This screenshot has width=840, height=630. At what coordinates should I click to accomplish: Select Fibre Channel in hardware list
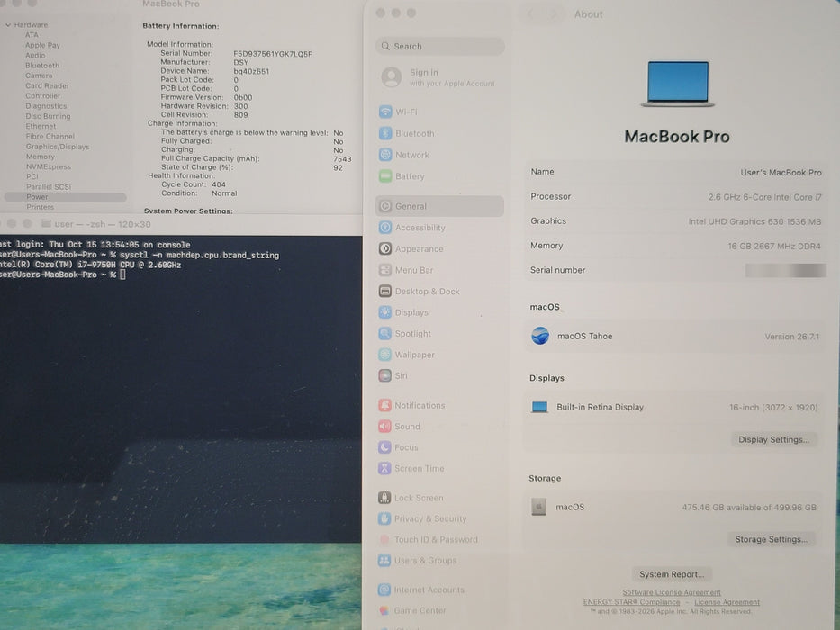tap(50, 137)
